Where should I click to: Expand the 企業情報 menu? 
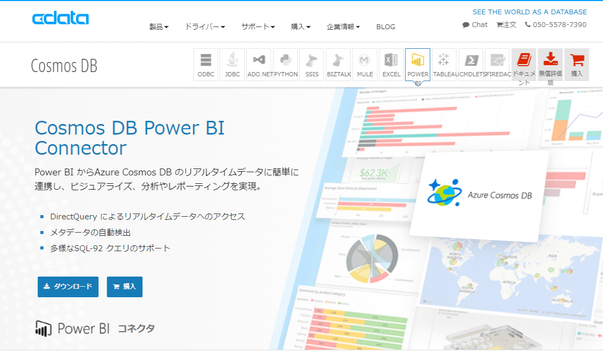343,26
